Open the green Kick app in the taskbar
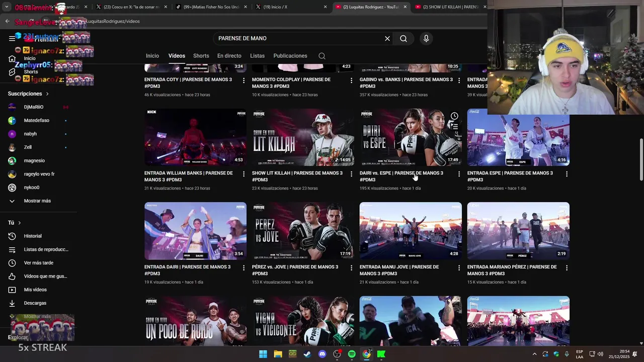Screen dimensions: 644x362 (x=381, y=354)
